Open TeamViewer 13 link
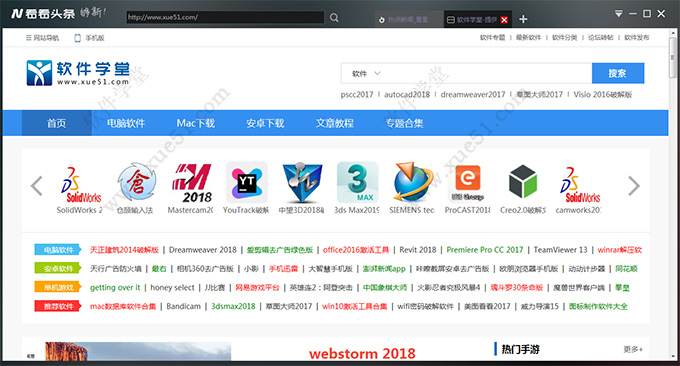Image resolution: width=680 pixels, height=366 pixels. tap(560, 250)
